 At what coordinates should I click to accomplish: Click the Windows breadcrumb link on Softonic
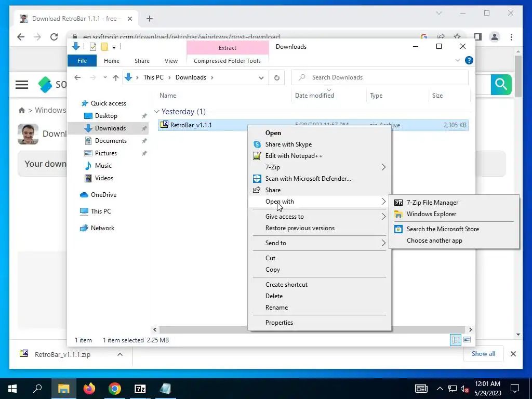pos(50,110)
